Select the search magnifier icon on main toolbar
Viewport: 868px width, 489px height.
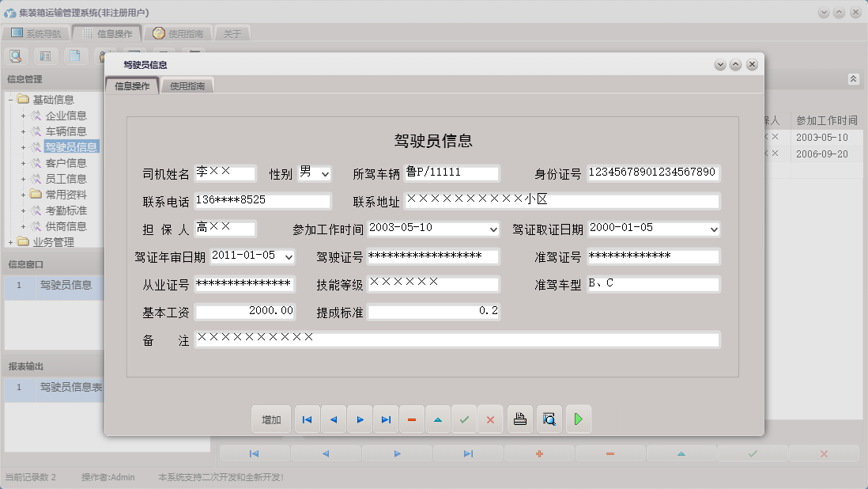coord(15,55)
